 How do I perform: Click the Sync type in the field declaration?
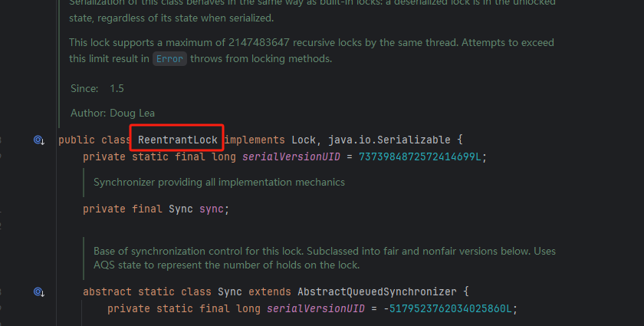point(181,209)
